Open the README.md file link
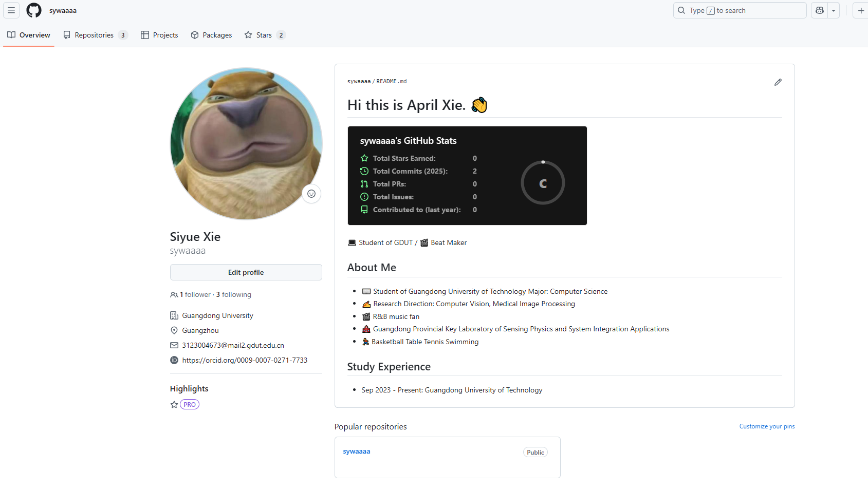Screen dimensions: 868x488 (392, 81)
